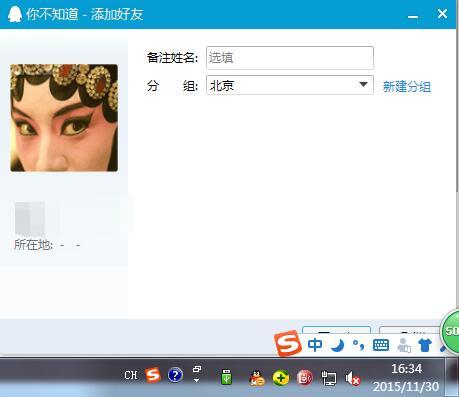Click the green USB safely remove icon
The height and width of the screenshot is (397, 459).
point(227,377)
